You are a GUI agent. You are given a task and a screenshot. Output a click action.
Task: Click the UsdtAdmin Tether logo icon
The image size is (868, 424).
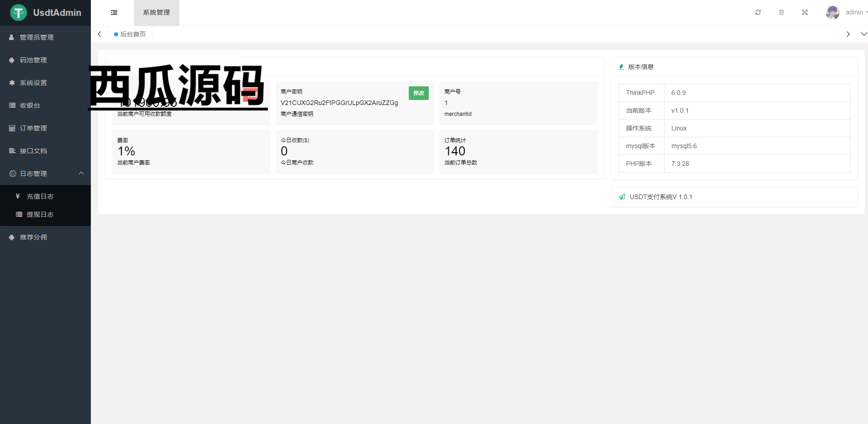tap(19, 12)
